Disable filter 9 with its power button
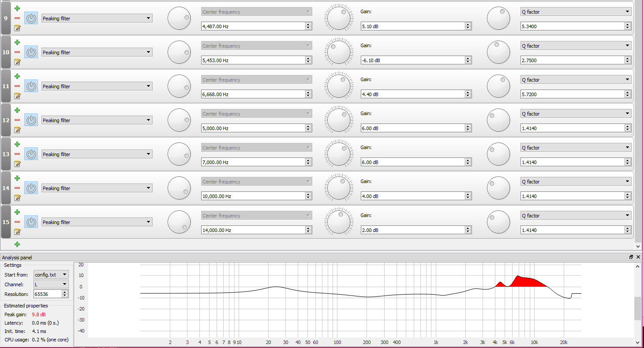The width and height of the screenshot is (644, 348). point(31,18)
